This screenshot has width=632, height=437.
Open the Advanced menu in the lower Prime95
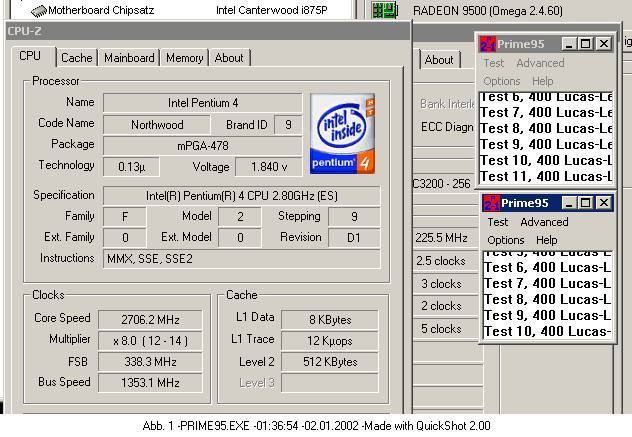pos(544,222)
